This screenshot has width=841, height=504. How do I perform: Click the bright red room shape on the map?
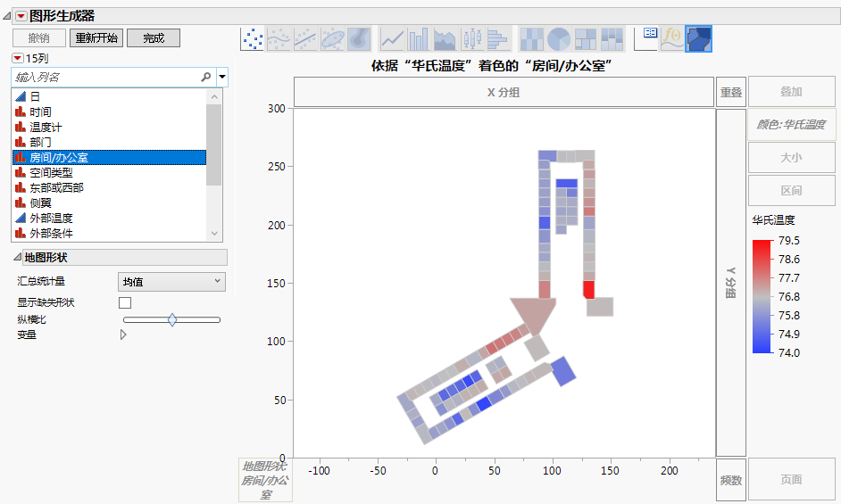[x=588, y=290]
